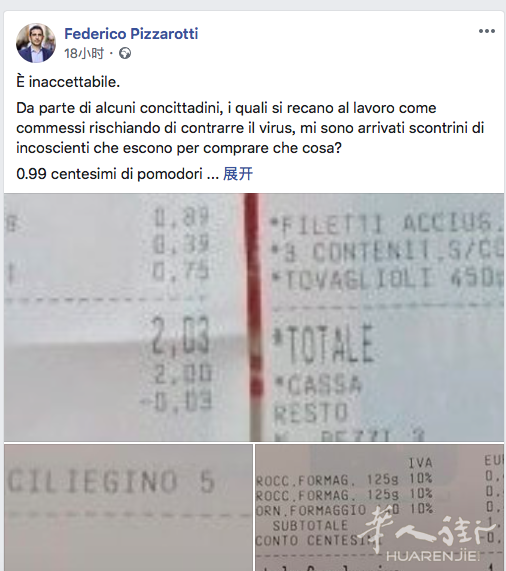Click the 2,03 total amount on receipt
Image resolution: width=506 pixels, height=571 pixels.
181,335
